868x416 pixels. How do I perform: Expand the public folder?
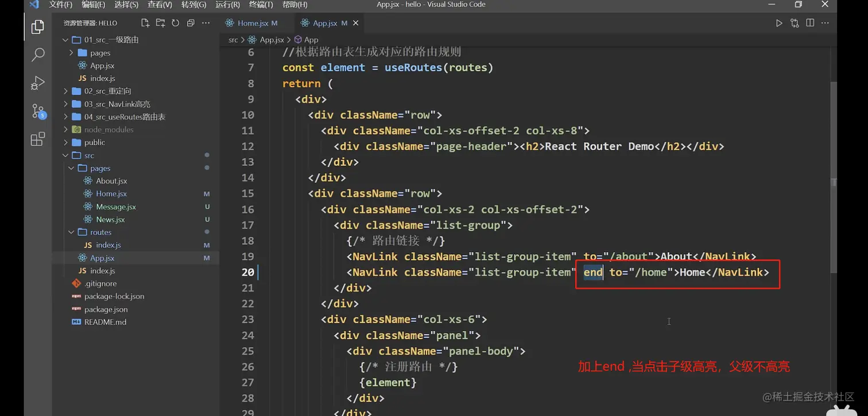65,142
